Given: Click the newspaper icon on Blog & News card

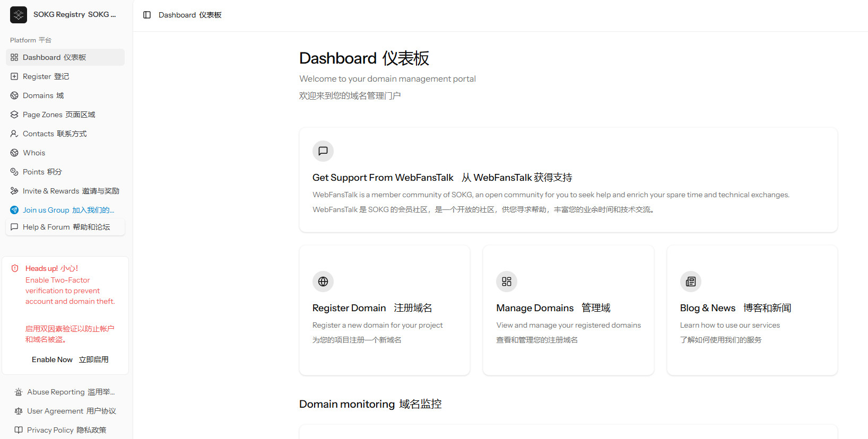Looking at the screenshot, I should [x=691, y=282].
